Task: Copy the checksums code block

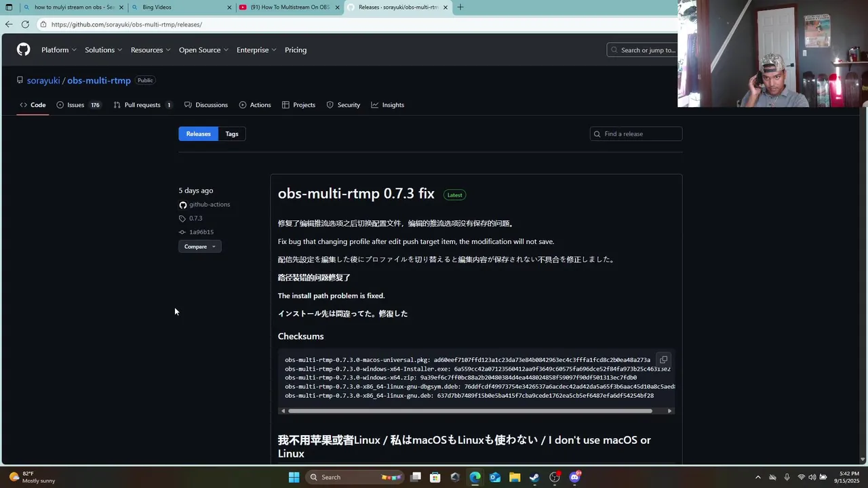Action: point(663,360)
